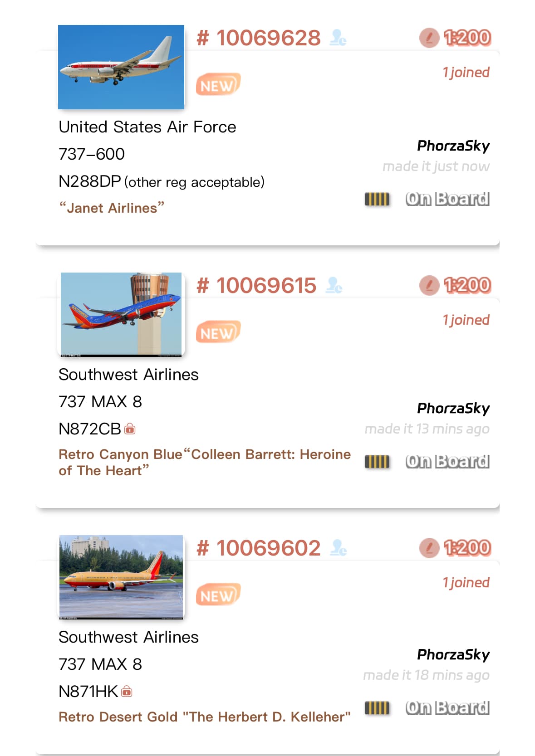Image resolution: width=535 pixels, height=756 pixels.
Task: Open the Janet Airlines 737-600 photo
Action: coord(121,67)
